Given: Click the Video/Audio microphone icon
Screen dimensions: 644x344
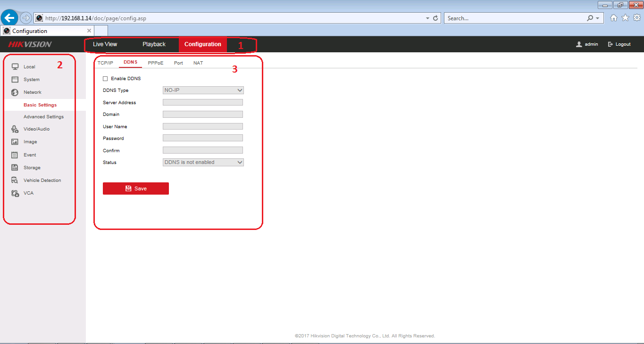Looking at the screenshot, I should 15,129.
